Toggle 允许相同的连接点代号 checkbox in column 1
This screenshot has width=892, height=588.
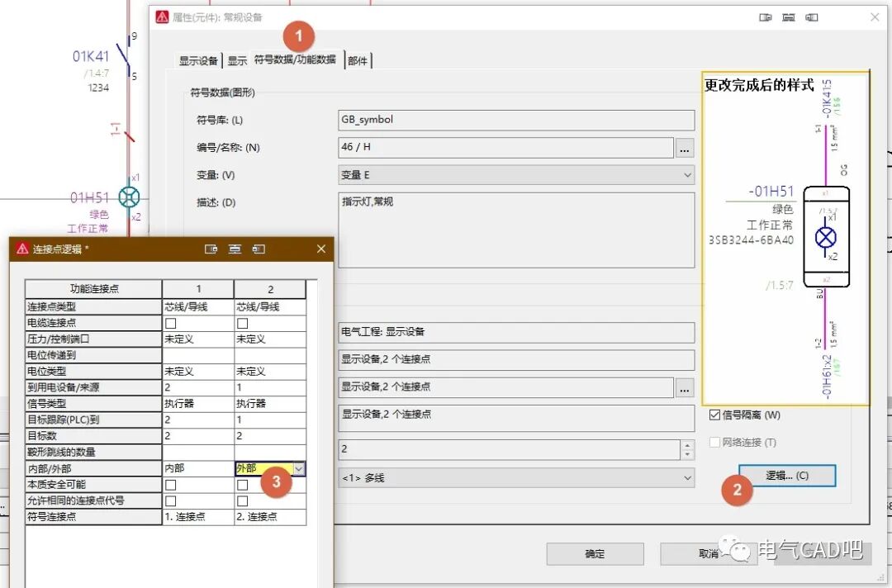170,501
